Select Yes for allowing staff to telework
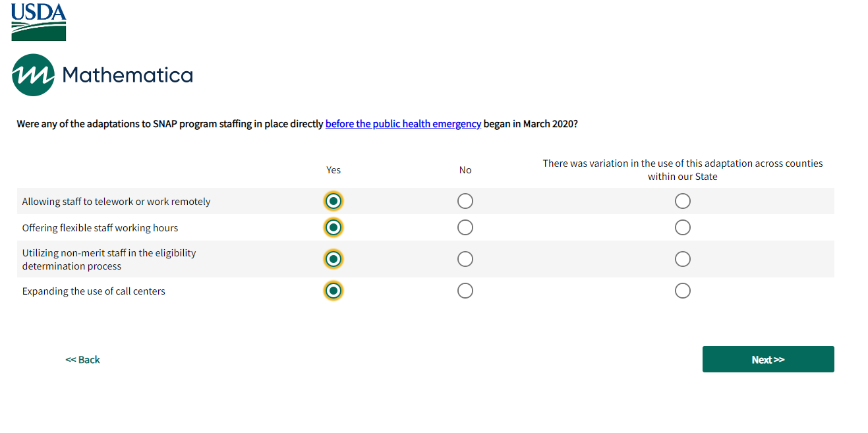Image resolution: width=868 pixels, height=433 pixels. coord(333,201)
